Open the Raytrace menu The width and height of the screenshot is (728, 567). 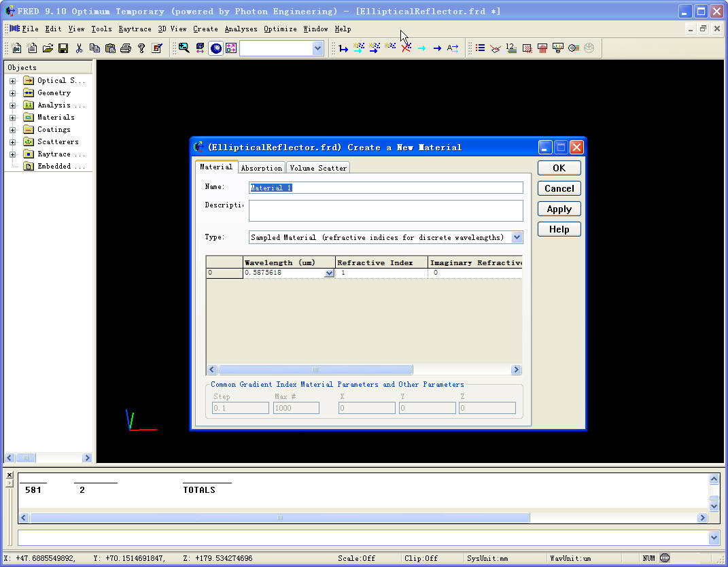tap(135, 29)
